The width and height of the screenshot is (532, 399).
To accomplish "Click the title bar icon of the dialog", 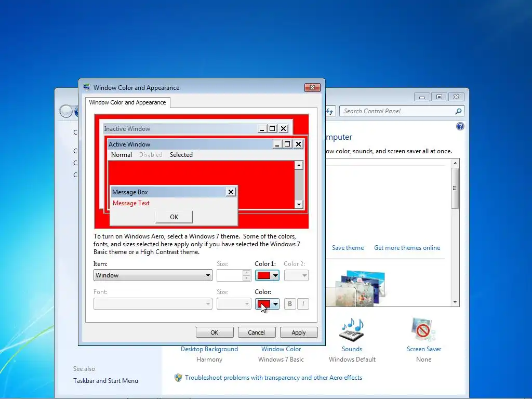I will pyautogui.click(x=87, y=87).
